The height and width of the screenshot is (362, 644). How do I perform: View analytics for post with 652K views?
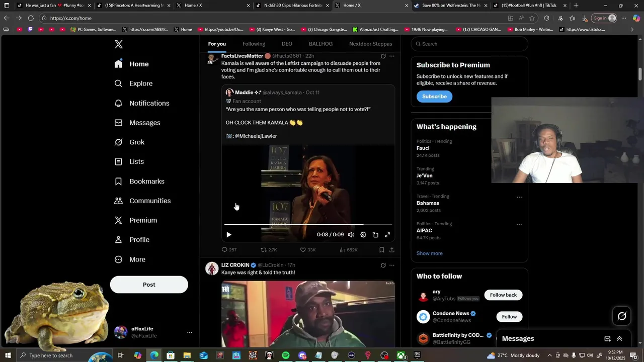(348, 250)
